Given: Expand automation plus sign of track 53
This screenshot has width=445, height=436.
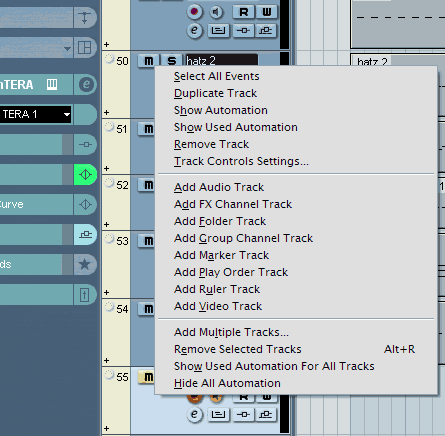Looking at the screenshot, I should click(x=106, y=292).
